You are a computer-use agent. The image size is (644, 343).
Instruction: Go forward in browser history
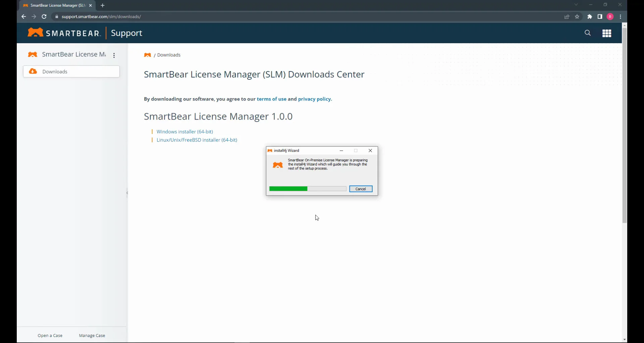(34, 16)
